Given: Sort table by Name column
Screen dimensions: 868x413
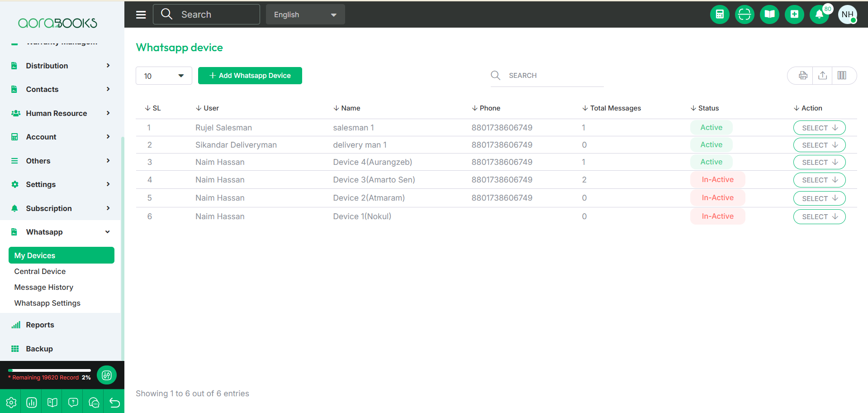Looking at the screenshot, I should [347, 108].
